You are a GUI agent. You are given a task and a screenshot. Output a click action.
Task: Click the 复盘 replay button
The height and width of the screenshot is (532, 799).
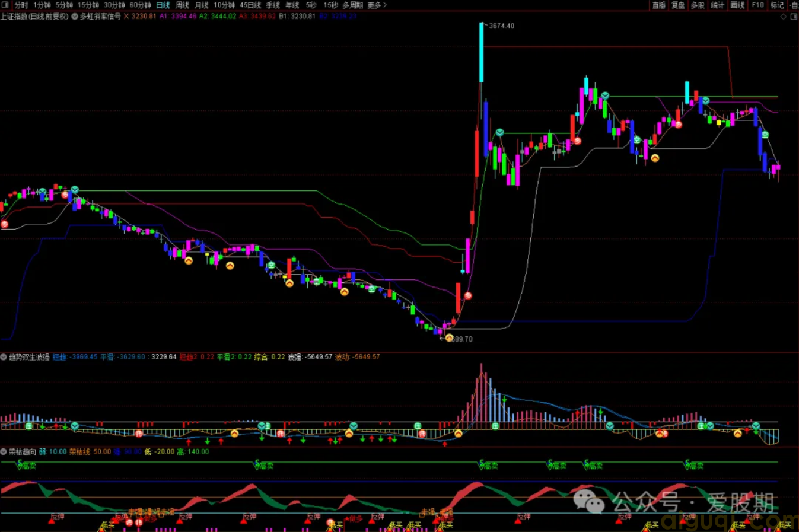click(x=678, y=5)
